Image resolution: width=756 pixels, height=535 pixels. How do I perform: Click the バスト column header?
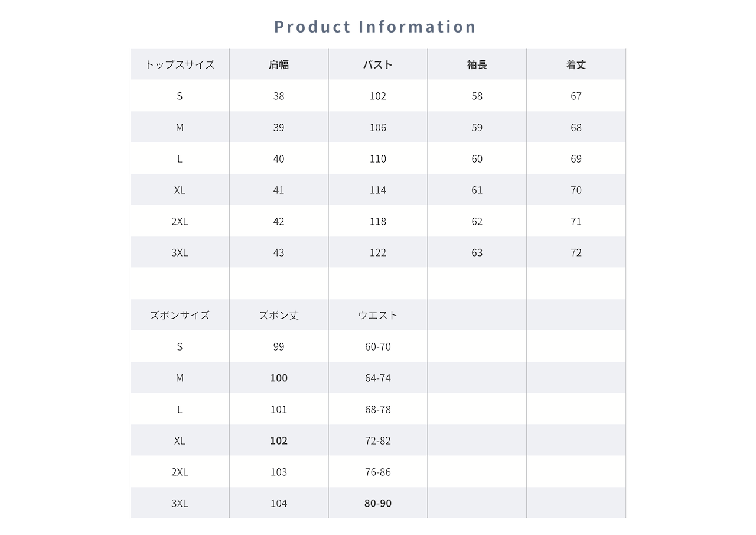[x=378, y=64]
